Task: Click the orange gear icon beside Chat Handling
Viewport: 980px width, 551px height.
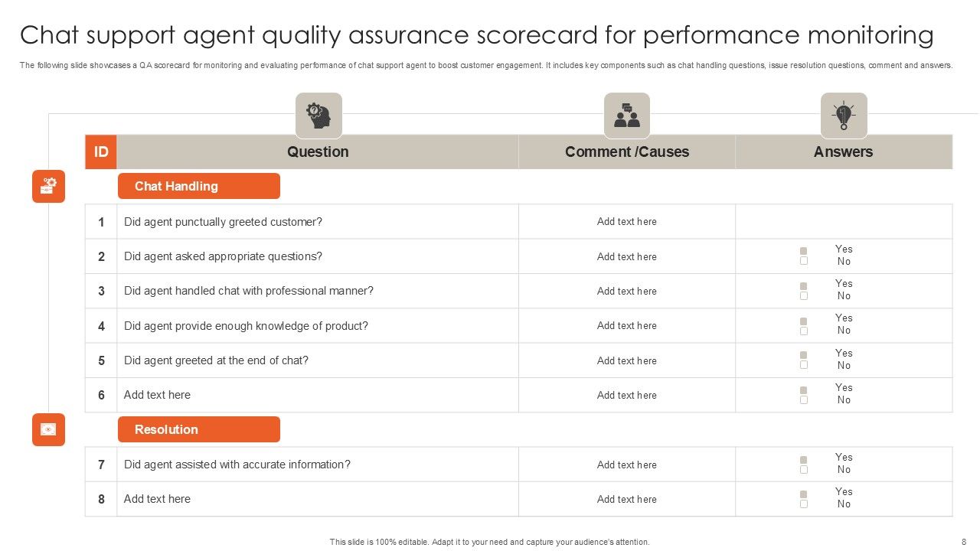Action: pos(48,186)
